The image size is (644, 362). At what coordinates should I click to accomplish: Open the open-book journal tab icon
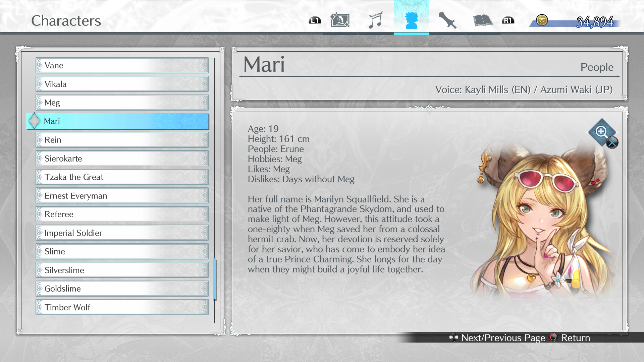pyautogui.click(x=483, y=20)
